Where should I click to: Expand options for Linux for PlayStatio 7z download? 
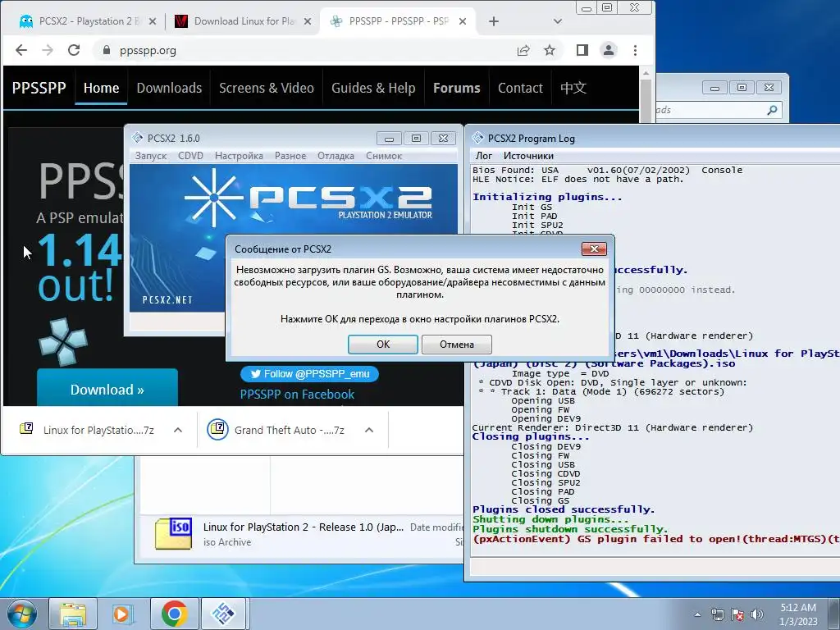(x=178, y=430)
